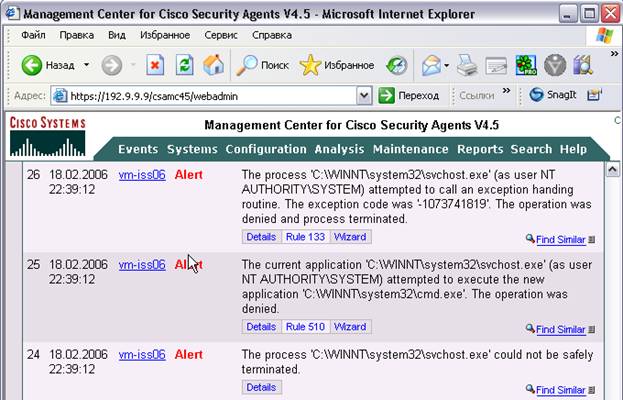
Task: Expand the Mail button dropdown arrow
Action: pos(445,65)
